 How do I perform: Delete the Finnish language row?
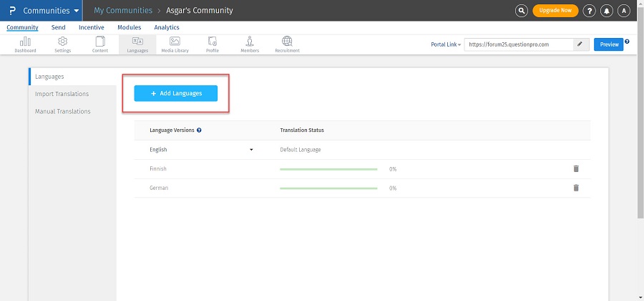coord(576,169)
